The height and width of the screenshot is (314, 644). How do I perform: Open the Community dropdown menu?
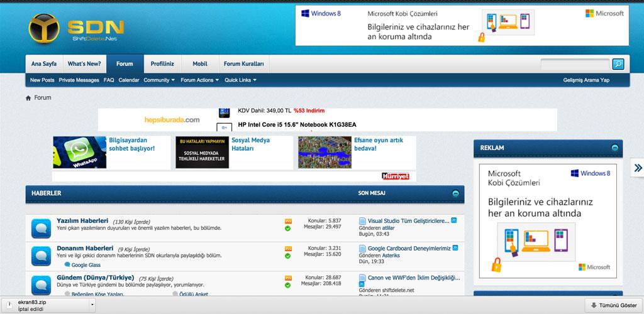tap(159, 80)
